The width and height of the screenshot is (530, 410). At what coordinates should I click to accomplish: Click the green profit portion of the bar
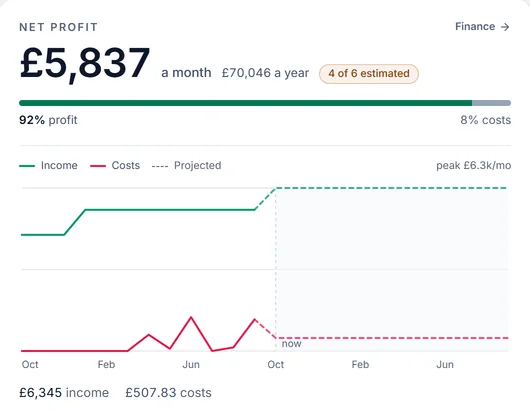245,103
